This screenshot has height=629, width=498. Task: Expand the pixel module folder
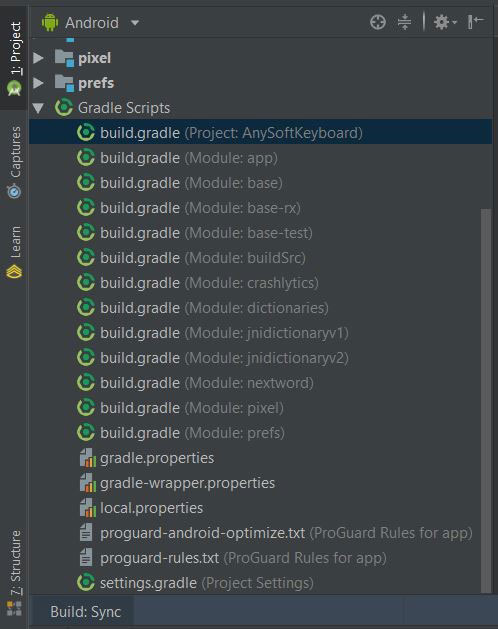point(38,58)
